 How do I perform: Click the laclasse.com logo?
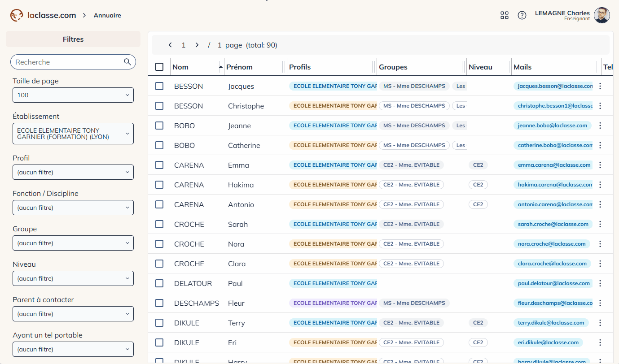(43, 15)
